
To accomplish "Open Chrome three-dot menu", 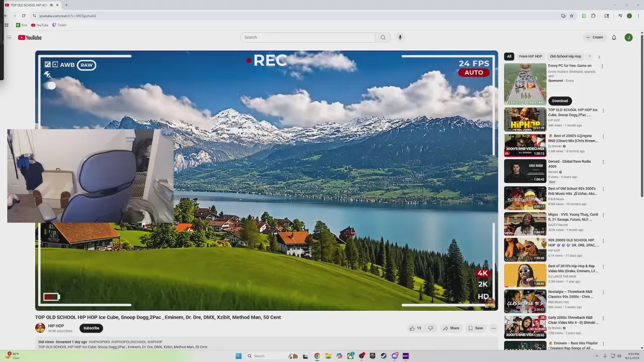I will [638, 16].
